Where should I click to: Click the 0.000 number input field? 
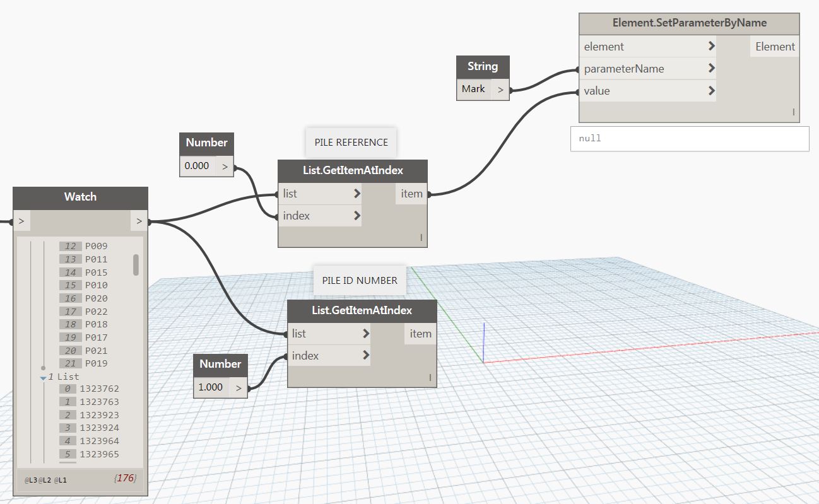coord(197,166)
